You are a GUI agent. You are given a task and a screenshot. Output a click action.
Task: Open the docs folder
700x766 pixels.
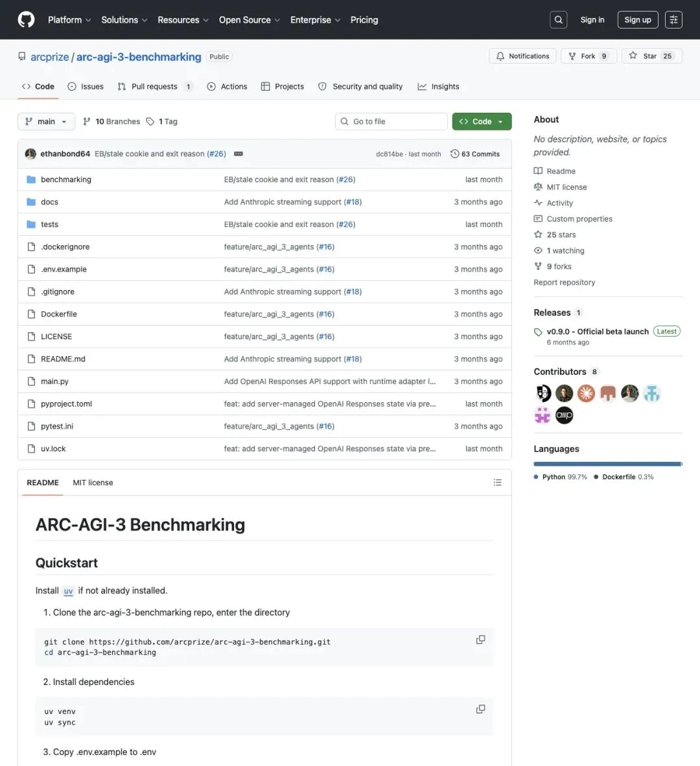[x=49, y=202]
